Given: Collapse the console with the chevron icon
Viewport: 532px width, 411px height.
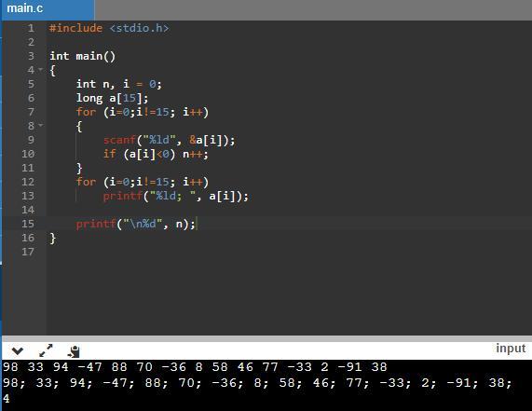Looking at the screenshot, I should [18, 351].
